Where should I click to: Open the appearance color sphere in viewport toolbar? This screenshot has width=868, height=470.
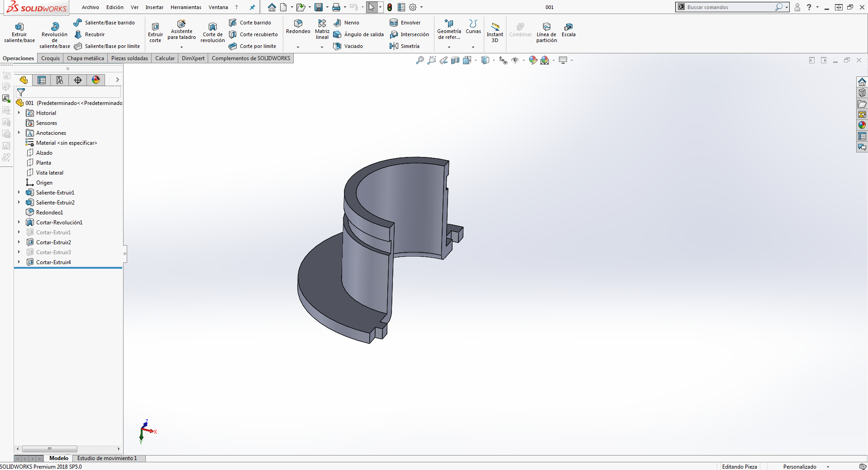coord(533,60)
